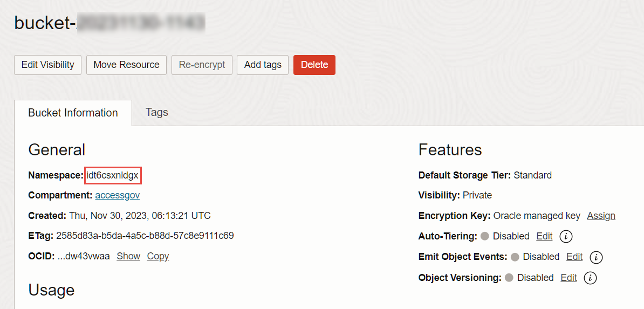Copy the bucket OCID
644x309 pixels.
click(x=158, y=256)
